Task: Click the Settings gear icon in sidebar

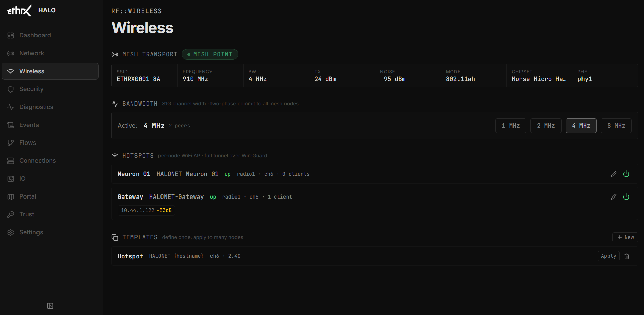Action: tap(11, 232)
